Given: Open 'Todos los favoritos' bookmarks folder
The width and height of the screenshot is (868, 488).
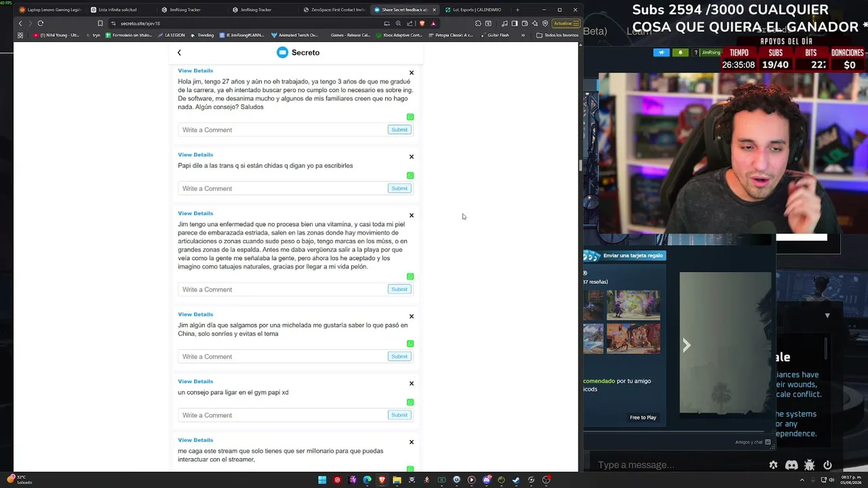Looking at the screenshot, I should [x=557, y=35].
